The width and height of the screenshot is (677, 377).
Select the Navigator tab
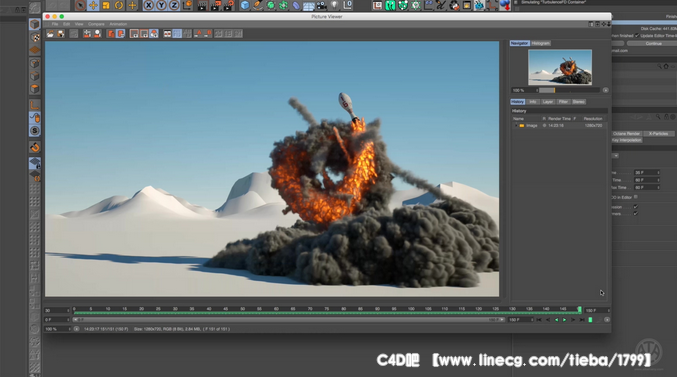519,43
